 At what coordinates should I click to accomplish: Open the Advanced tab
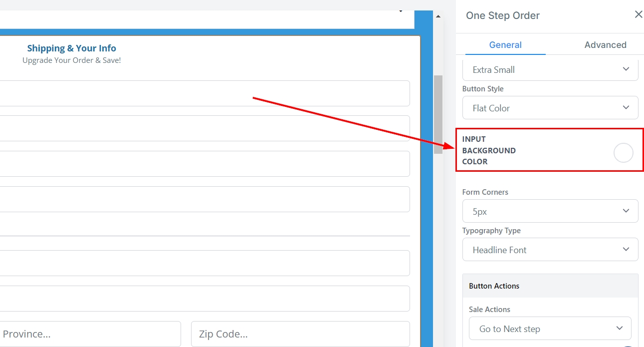click(605, 45)
